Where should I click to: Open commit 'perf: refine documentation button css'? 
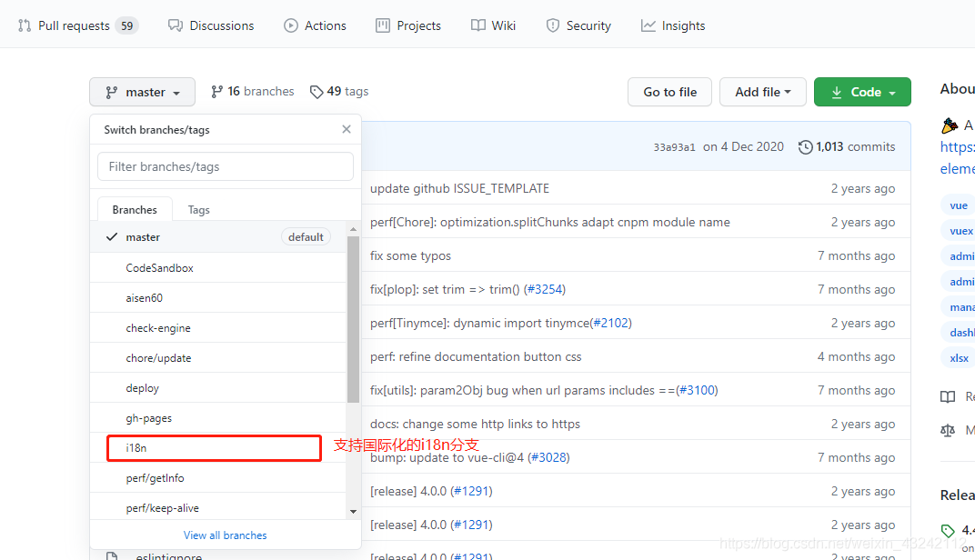click(x=476, y=356)
